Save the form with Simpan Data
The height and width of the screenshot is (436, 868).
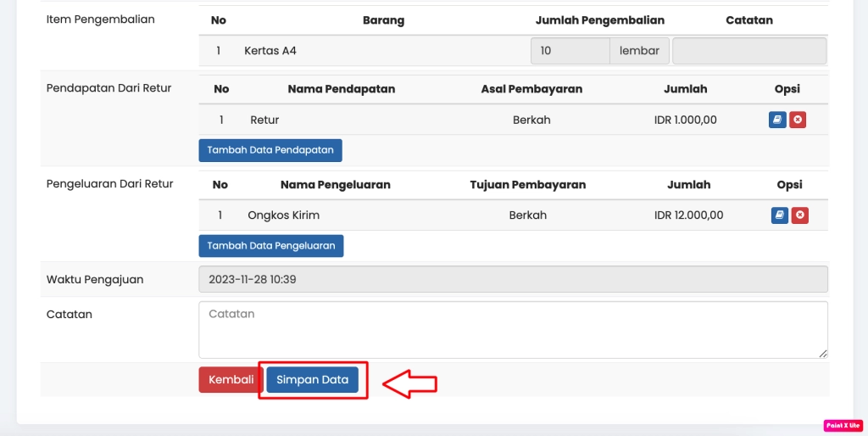[312, 380]
